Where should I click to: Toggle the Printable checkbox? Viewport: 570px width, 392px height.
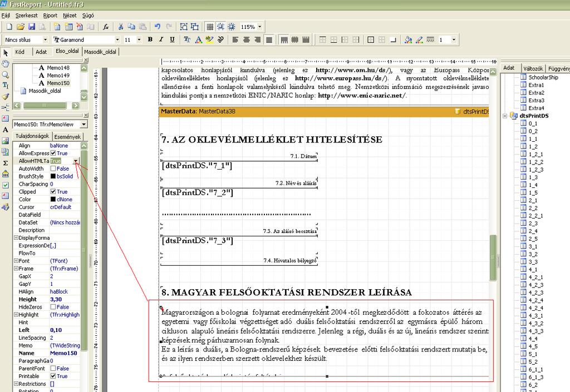click(x=53, y=376)
